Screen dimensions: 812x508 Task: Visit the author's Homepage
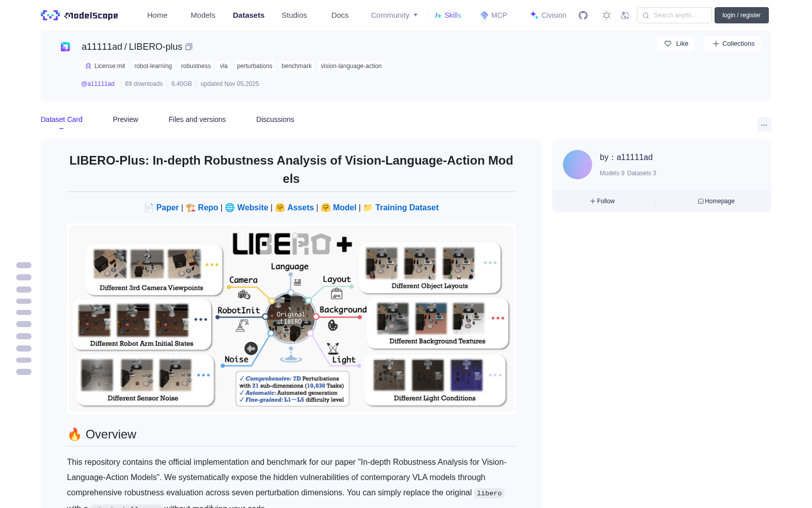(x=716, y=201)
